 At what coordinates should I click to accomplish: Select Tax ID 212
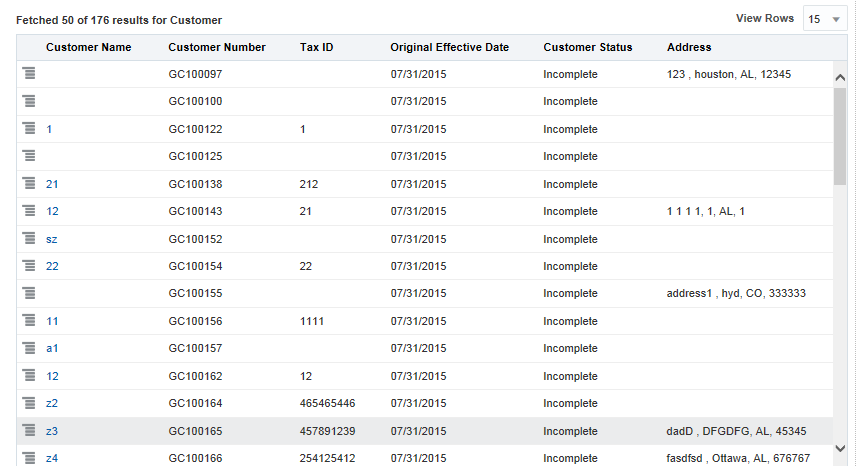coord(309,184)
